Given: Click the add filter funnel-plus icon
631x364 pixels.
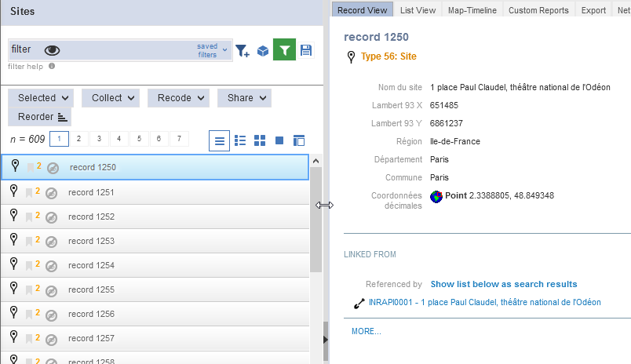Looking at the screenshot, I should click(243, 51).
